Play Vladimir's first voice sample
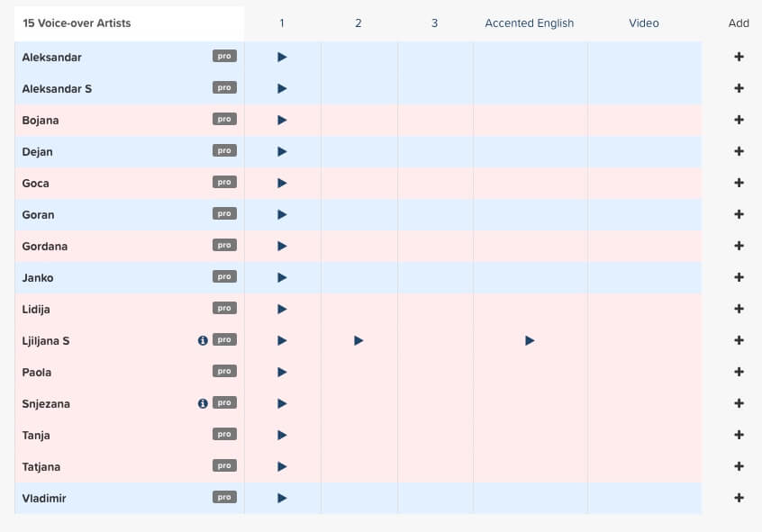 [282, 498]
